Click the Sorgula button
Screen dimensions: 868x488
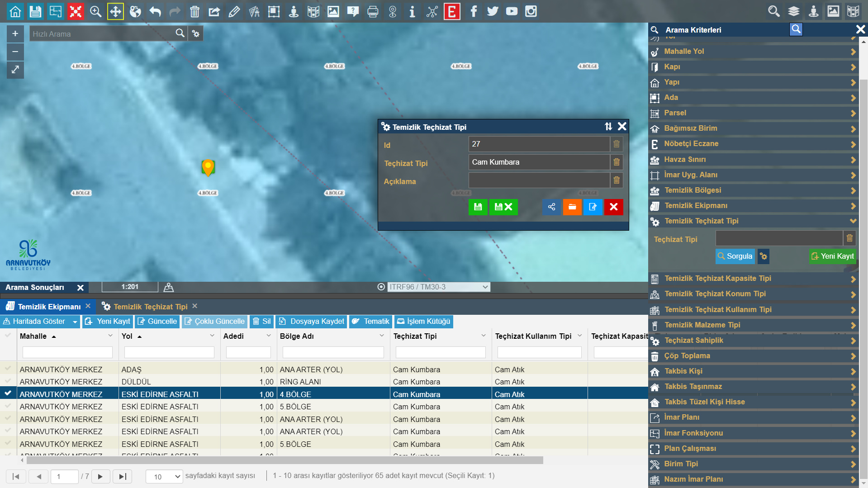pyautogui.click(x=735, y=256)
